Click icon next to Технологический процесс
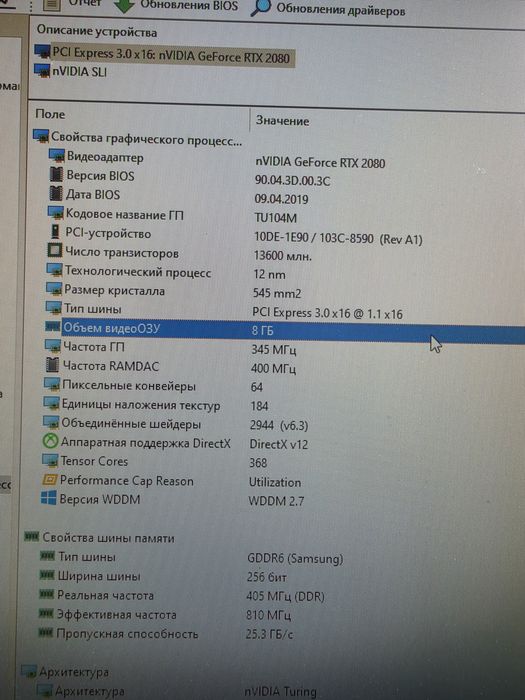525x700 pixels. [54, 270]
